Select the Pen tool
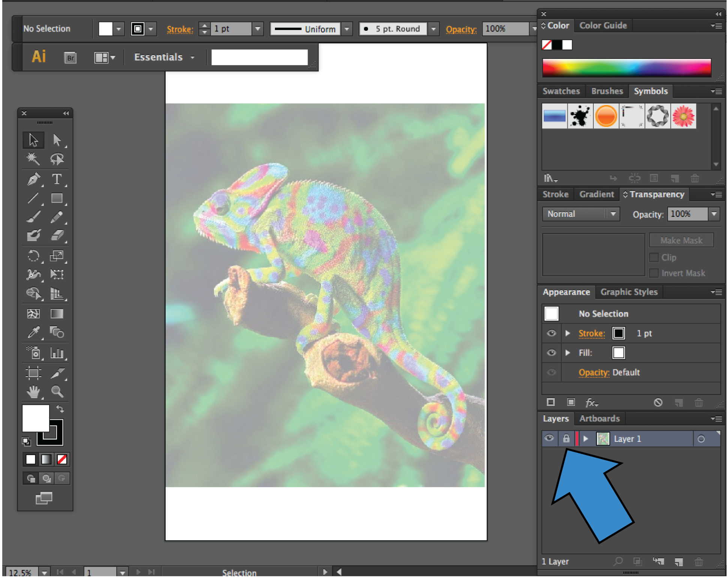The width and height of the screenshot is (728, 578). 33,179
